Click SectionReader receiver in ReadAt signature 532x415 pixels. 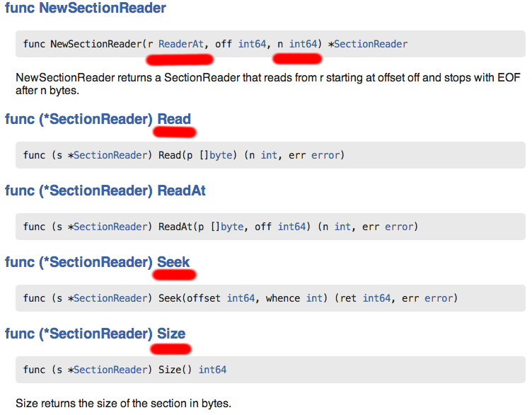110,227
